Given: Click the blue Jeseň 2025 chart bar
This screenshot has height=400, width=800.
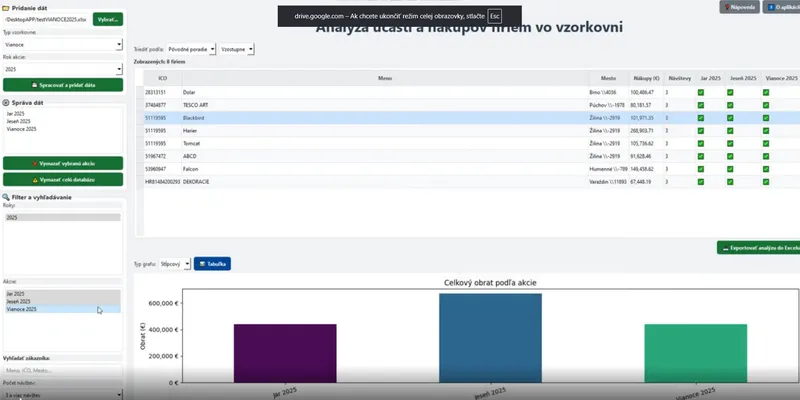Looking at the screenshot, I should [x=490, y=338].
